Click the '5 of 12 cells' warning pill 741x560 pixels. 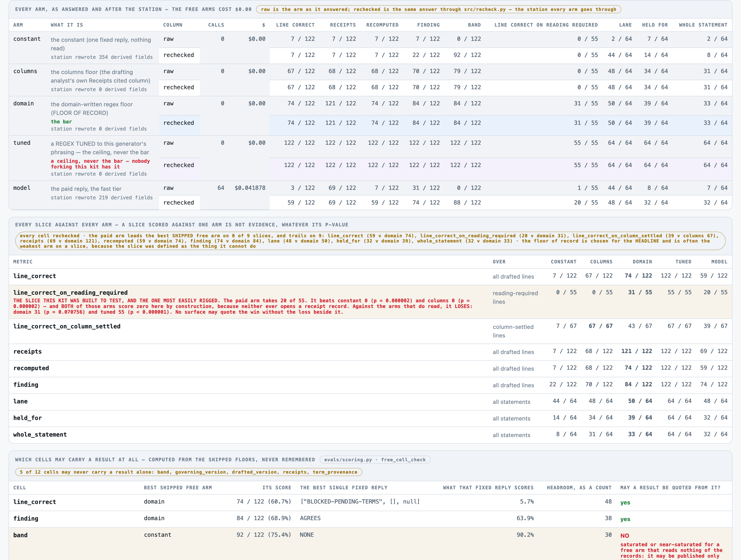click(189, 472)
